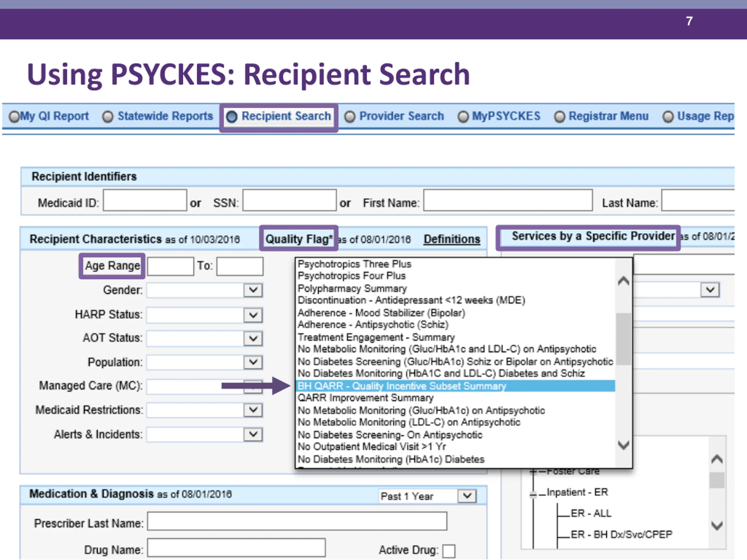Open the AOT Status dropdown arrow
Image resolution: width=747 pixels, height=560 pixels.
(253, 338)
